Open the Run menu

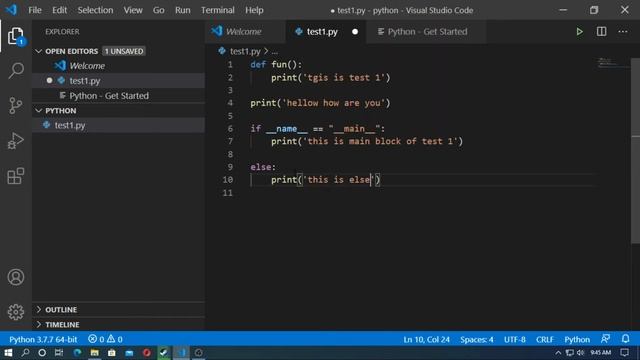pos(182,10)
